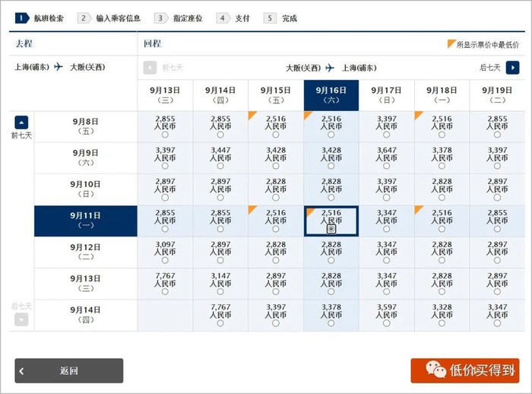Screen dimensions: 532x394
Task: Select the selected 2,516 fare radio button
Action: coord(331,229)
